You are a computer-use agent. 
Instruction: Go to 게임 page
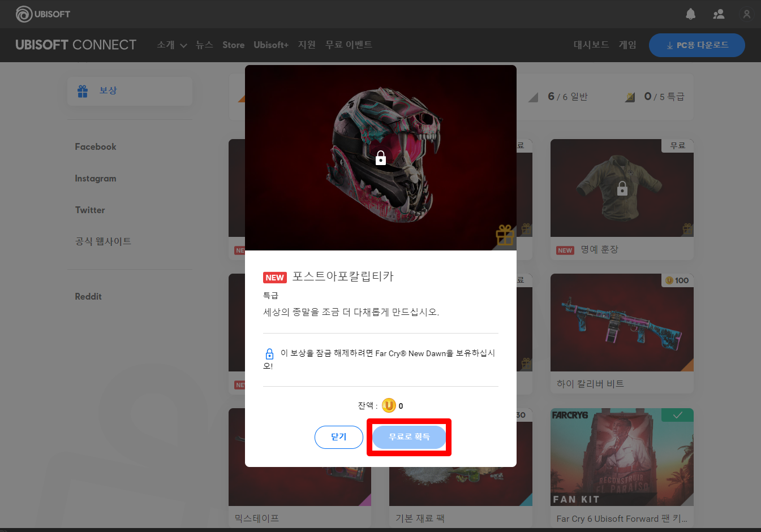click(x=627, y=45)
